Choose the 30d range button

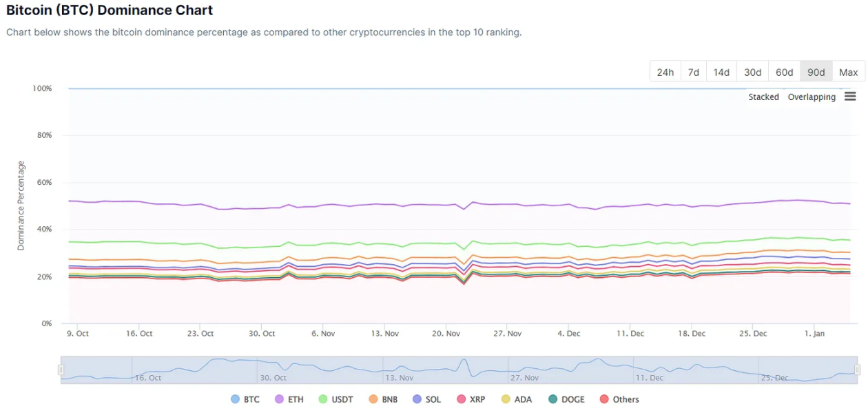[753, 72]
